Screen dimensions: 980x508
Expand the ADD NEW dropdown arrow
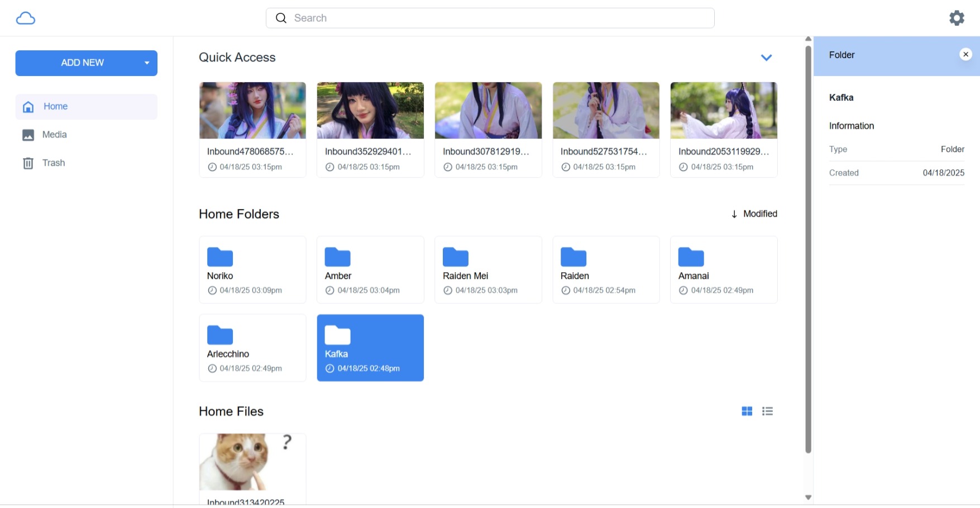(x=147, y=63)
